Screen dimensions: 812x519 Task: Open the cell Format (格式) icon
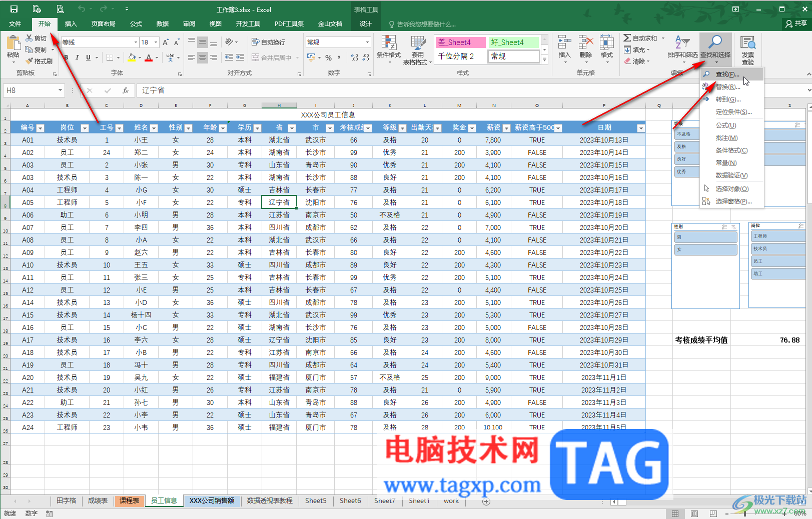(607, 43)
